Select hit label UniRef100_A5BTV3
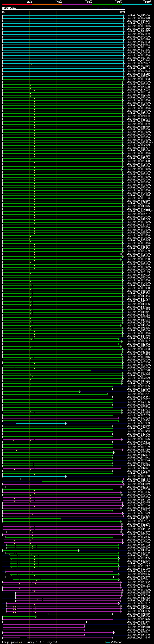The image size is (154, 644). (x=138, y=479)
